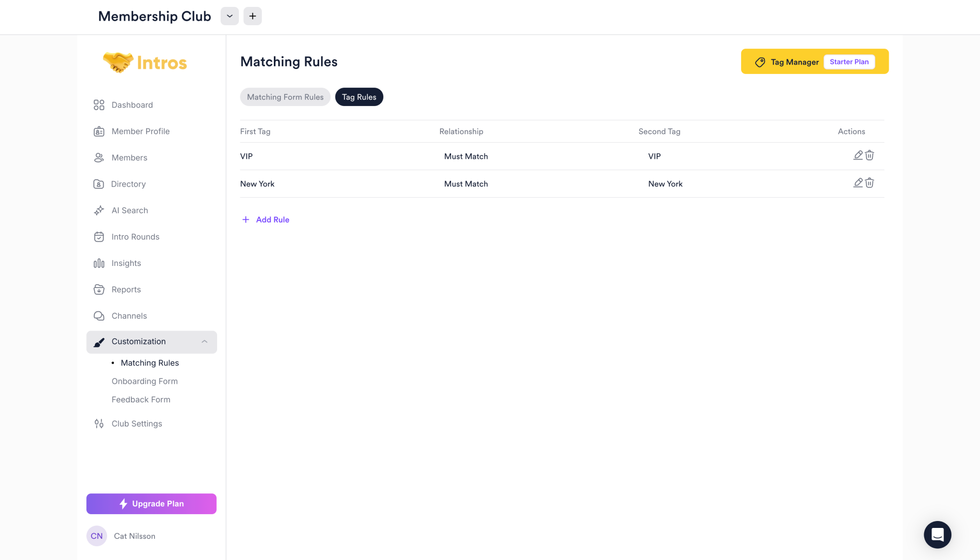
Task: Delete the New York tag rule
Action: pyautogui.click(x=869, y=183)
